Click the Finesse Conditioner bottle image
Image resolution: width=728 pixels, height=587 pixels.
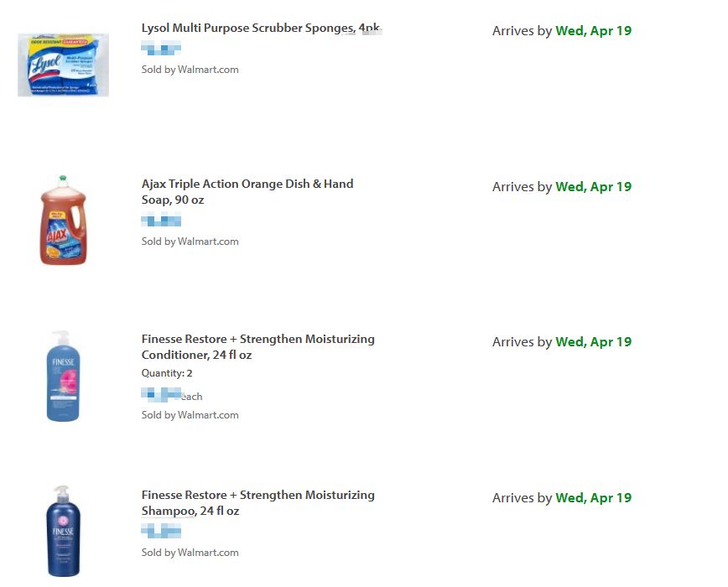click(x=63, y=376)
